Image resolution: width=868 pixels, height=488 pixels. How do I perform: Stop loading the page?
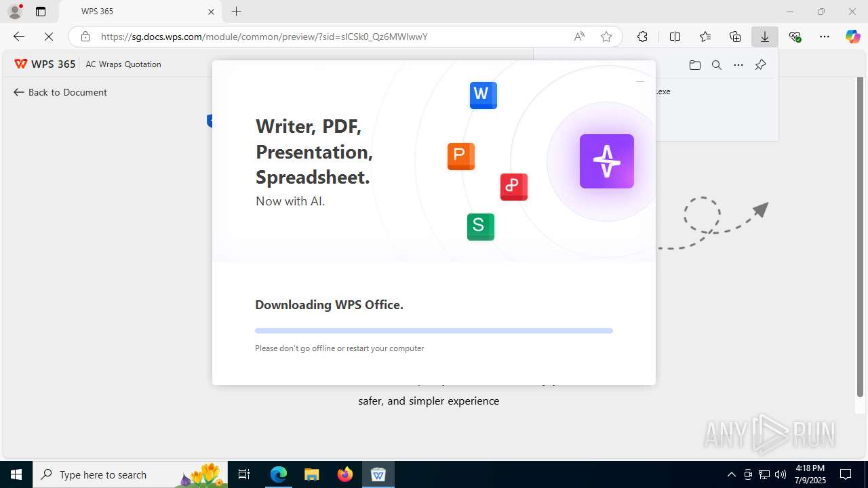[50, 37]
